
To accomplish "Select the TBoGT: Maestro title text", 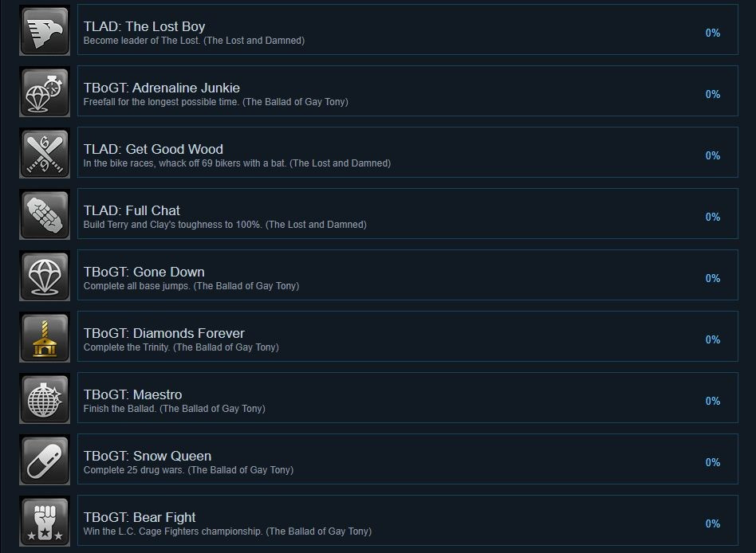I will coord(132,394).
